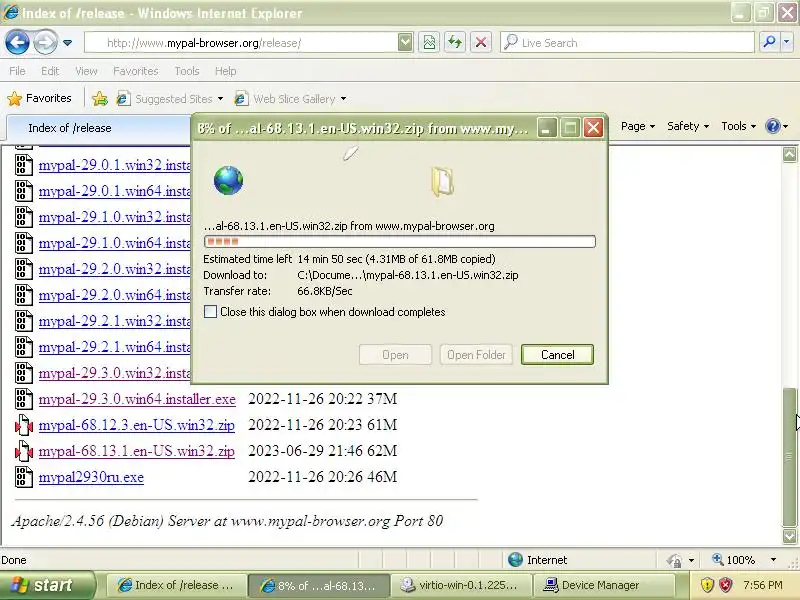Click yellow security shield tray icon
Screen dimensions: 800x600
707,585
